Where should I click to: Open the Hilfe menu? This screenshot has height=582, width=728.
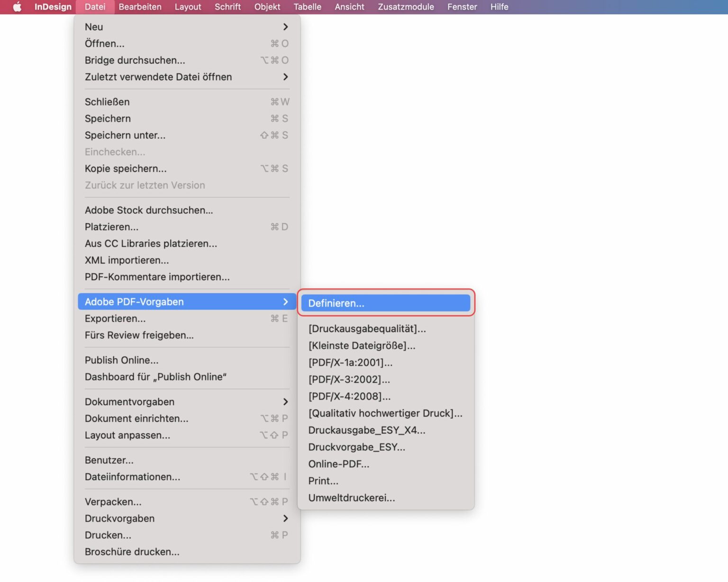pyautogui.click(x=499, y=7)
